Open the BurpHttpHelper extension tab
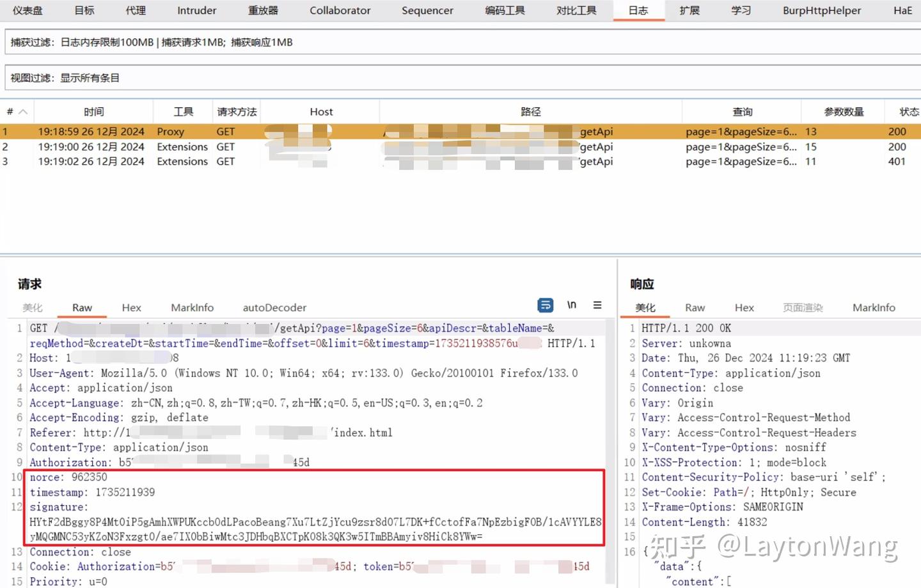Screen dimensions: 921x588 point(821,10)
